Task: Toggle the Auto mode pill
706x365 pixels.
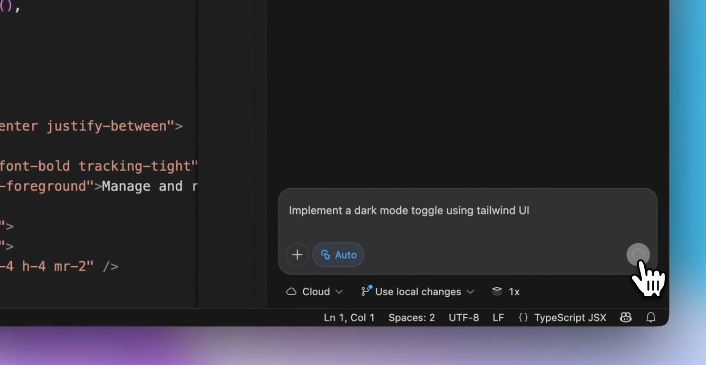Action: [338, 255]
